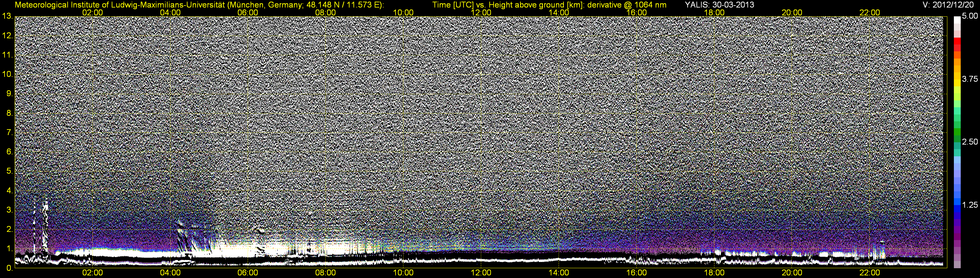Click the 06:00 label on the bottom time axis

coord(248,273)
